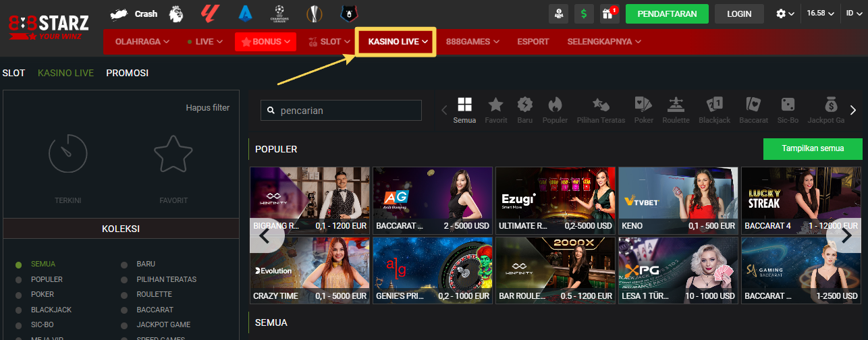
Task: Switch to the KASINO LIVE sub-tab
Action: [66, 73]
